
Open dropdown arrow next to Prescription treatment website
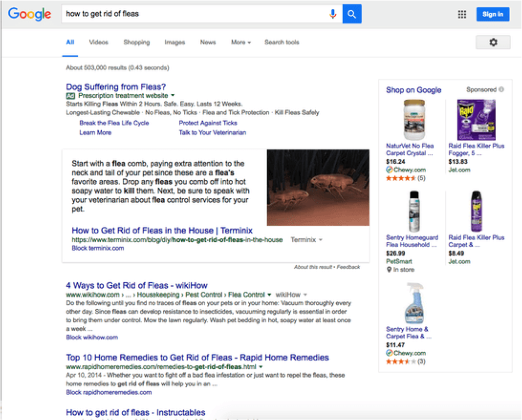[x=173, y=96]
